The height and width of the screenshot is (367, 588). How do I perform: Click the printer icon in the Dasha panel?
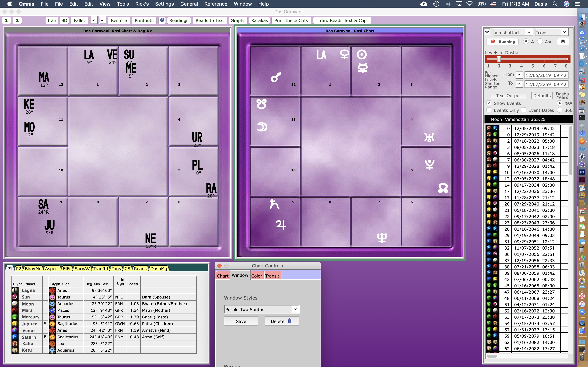(563, 42)
